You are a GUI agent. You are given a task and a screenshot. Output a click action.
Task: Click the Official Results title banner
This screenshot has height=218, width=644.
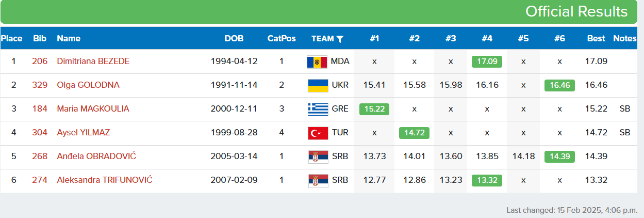click(x=576, y=11)
